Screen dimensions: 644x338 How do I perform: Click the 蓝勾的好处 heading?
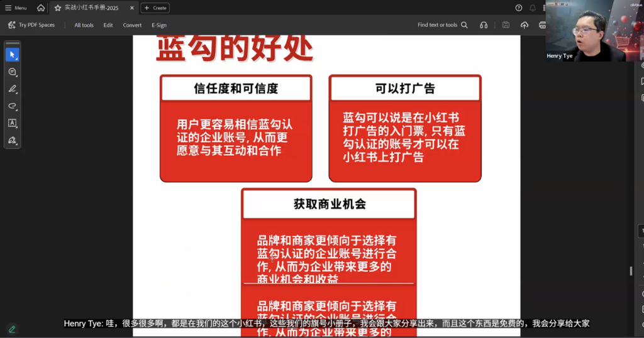point(235,49)
